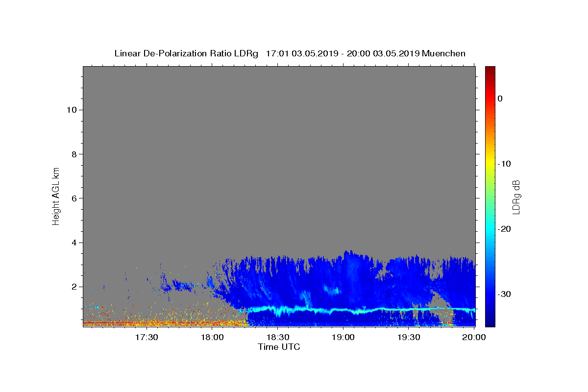
Task: Click the 18:00 time axis tick label
Action: pyautogui.click(x=212, y=338)
